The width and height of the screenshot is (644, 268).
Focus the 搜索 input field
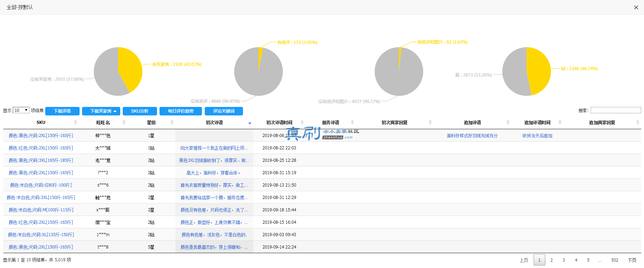click(x=616, y=110)
